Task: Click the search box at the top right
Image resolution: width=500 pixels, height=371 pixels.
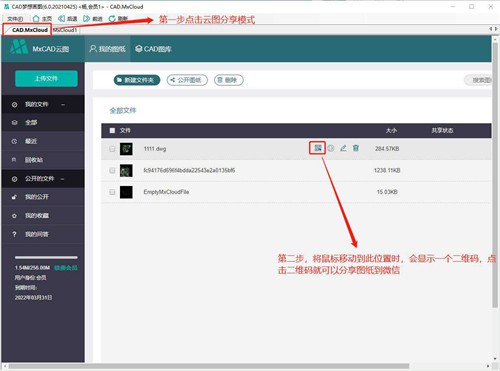Action: [x=478, y=80]
